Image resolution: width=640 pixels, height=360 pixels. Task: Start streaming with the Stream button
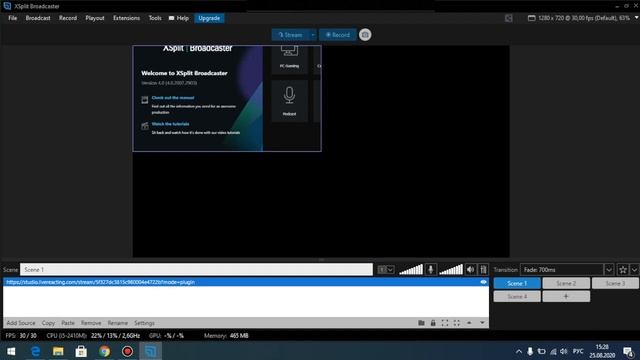pyautogui.click(x=291, y=35)
